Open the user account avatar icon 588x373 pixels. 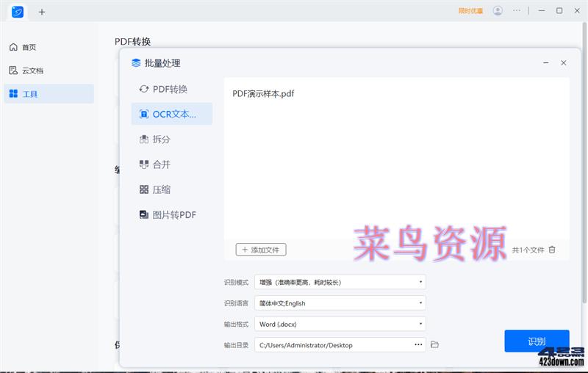click(498, 11)
